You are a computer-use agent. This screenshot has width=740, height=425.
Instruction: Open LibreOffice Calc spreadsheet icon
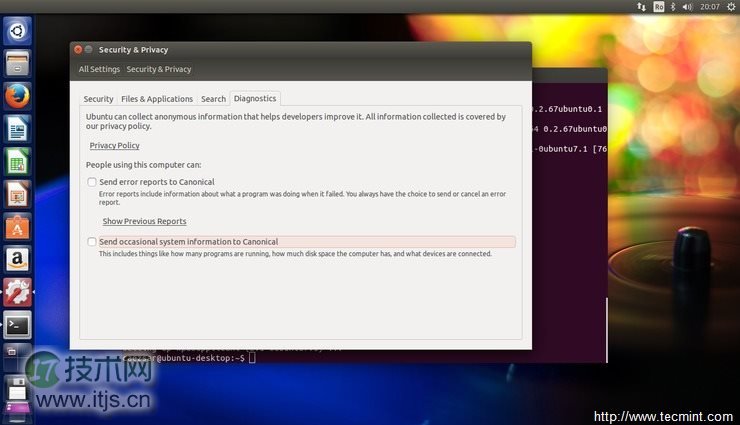pos(17,161)
